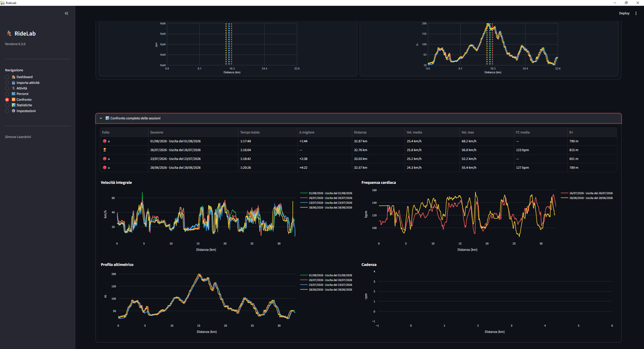
Task: Toggle 26/07/2026 series in Frequenza cardiaca legend
Action: pyautogui.click(x=587, y=193)
